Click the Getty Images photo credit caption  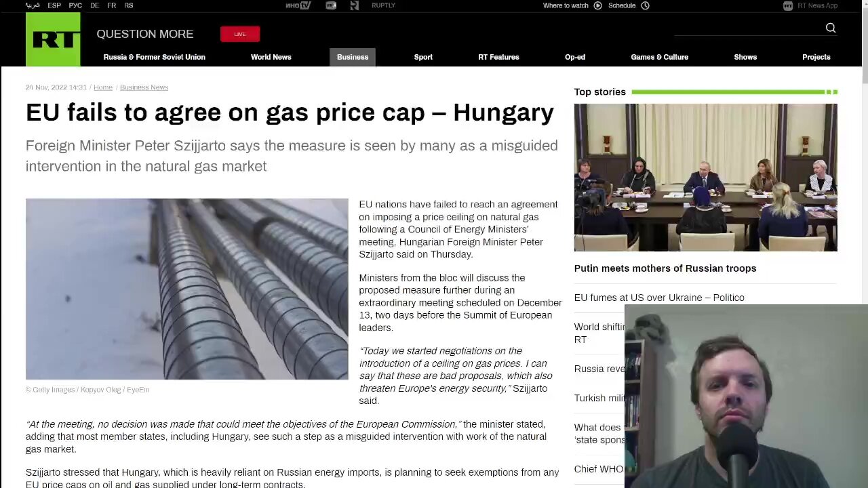click(87, 390)
